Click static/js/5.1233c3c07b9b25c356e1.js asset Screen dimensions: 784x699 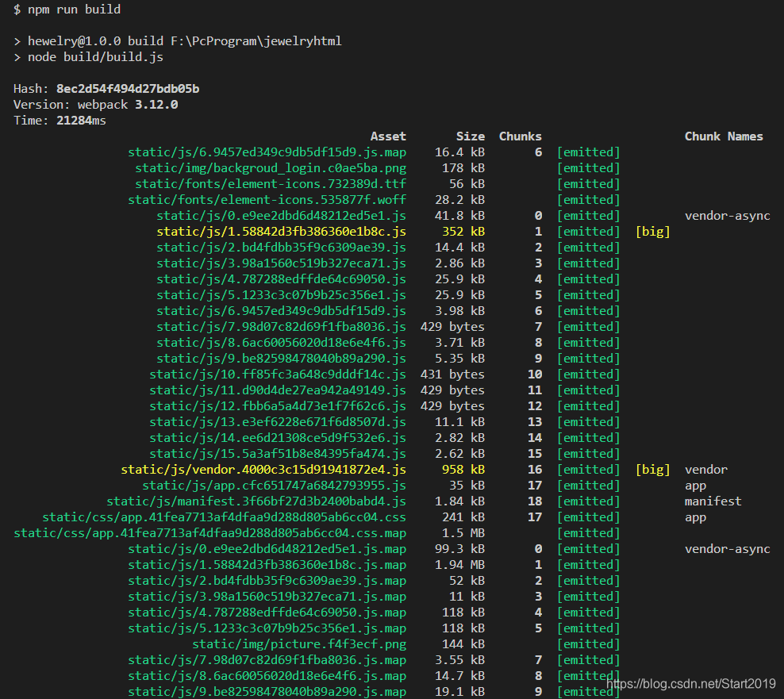(x=281, y=295)
